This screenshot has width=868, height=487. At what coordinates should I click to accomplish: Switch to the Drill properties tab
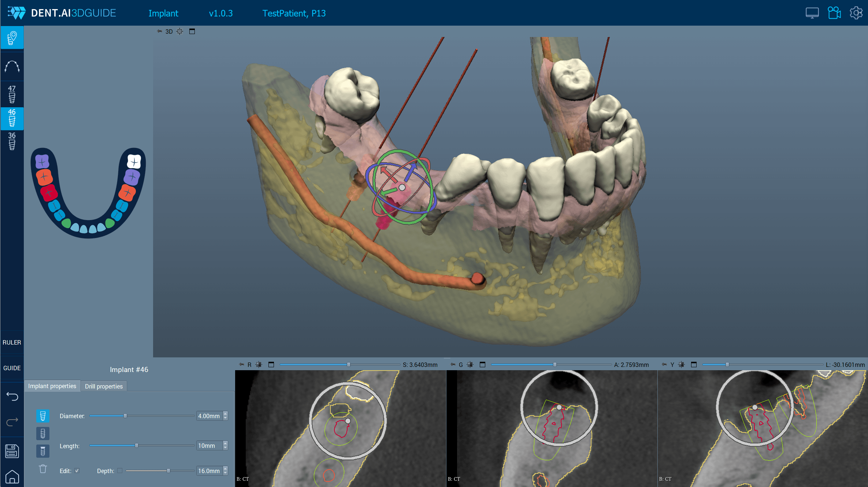[x=104, y=386]
